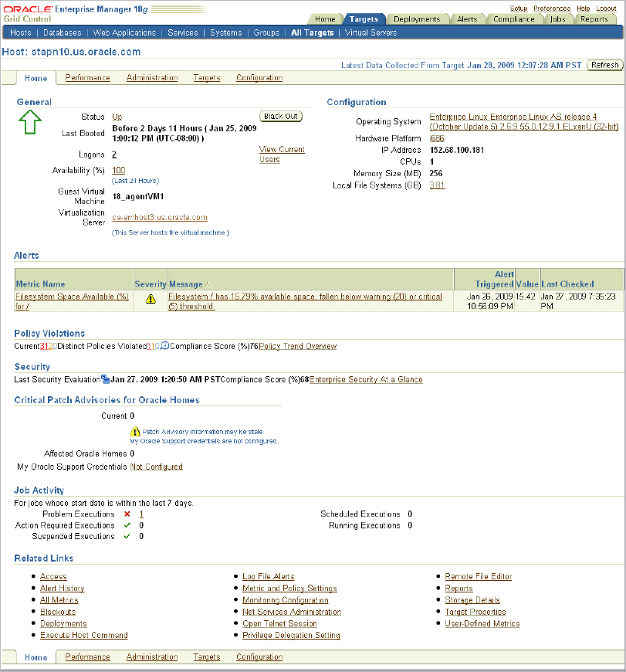Open the Alert History related link
The image size is (626, 672).
click(x=62, y=588)
